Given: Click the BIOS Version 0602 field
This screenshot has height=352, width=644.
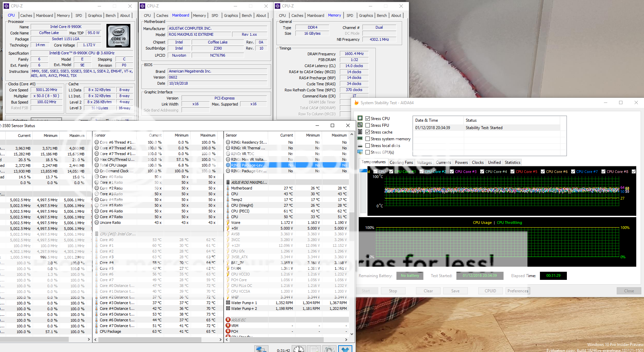Looking at the screenshot, I should tap(217, 77).
